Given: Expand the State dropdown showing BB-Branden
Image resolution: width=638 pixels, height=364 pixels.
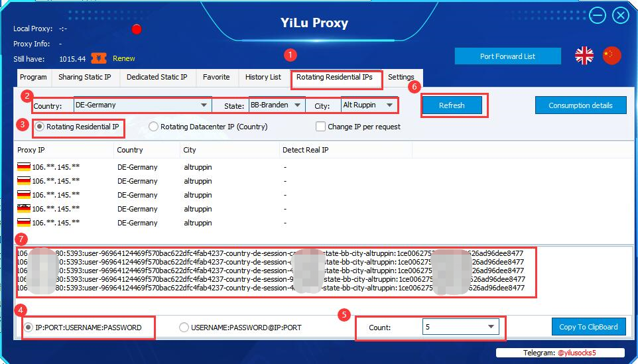Looking at the screenshot, I should point(298,105).
